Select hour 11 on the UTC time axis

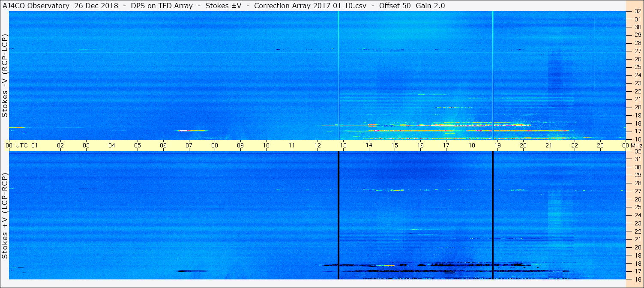tap(292, 145)
